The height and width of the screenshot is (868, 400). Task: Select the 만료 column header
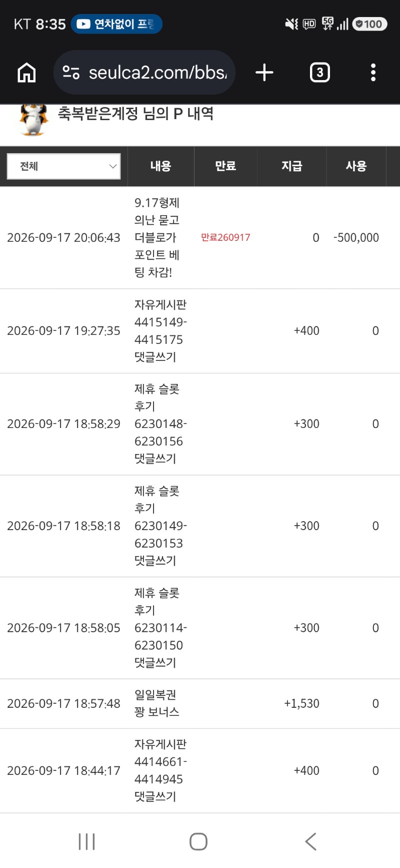coord(225,166)
